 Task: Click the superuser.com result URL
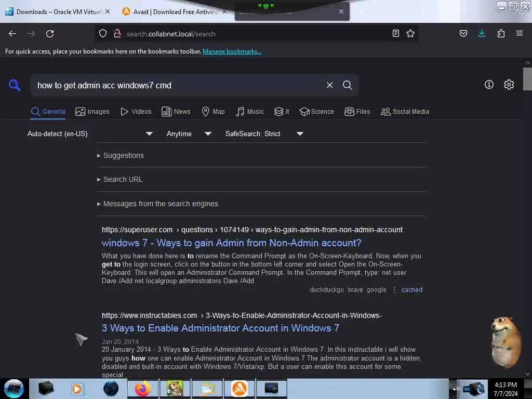pyautogui.click(x=252, y=230)
